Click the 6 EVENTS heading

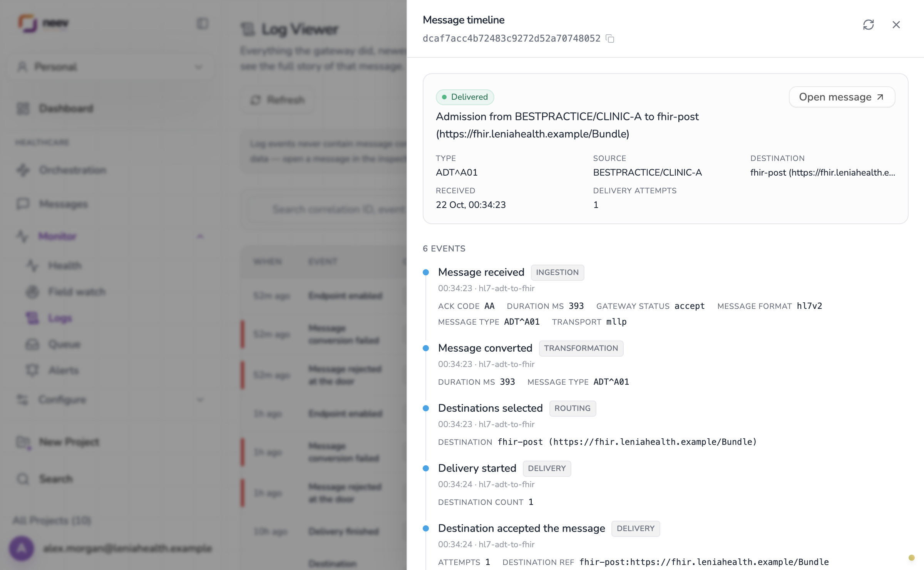tap(444, 249)
